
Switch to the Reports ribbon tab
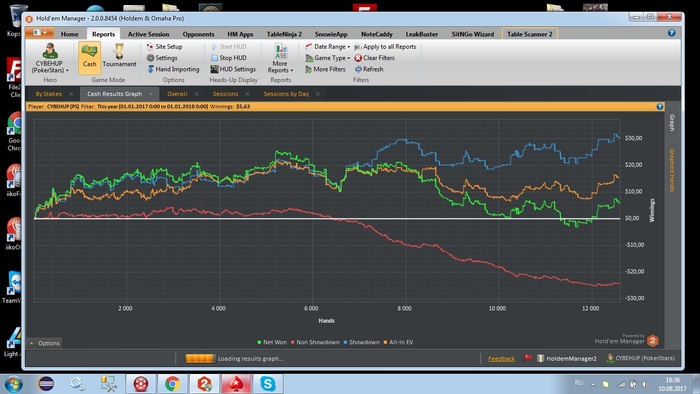(x=104, y=34)
